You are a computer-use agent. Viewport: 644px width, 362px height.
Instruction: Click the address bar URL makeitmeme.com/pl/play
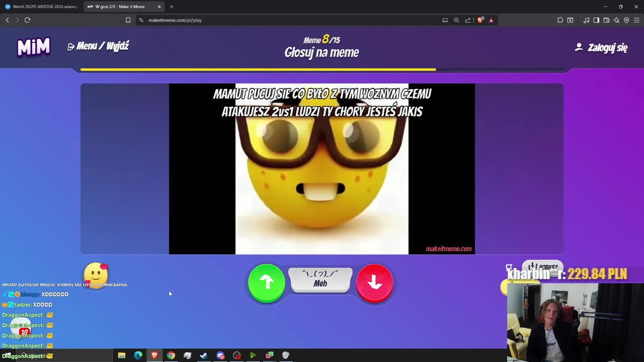(175, 20)
